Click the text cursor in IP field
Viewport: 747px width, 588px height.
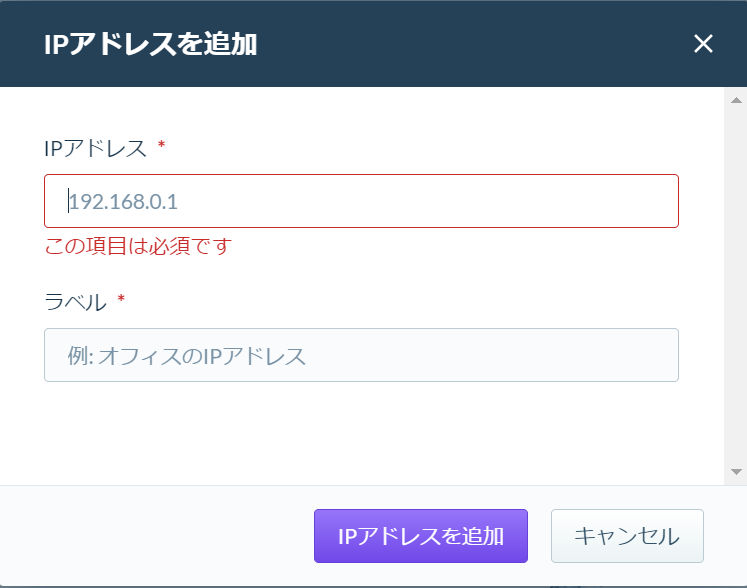pos(69,201)
